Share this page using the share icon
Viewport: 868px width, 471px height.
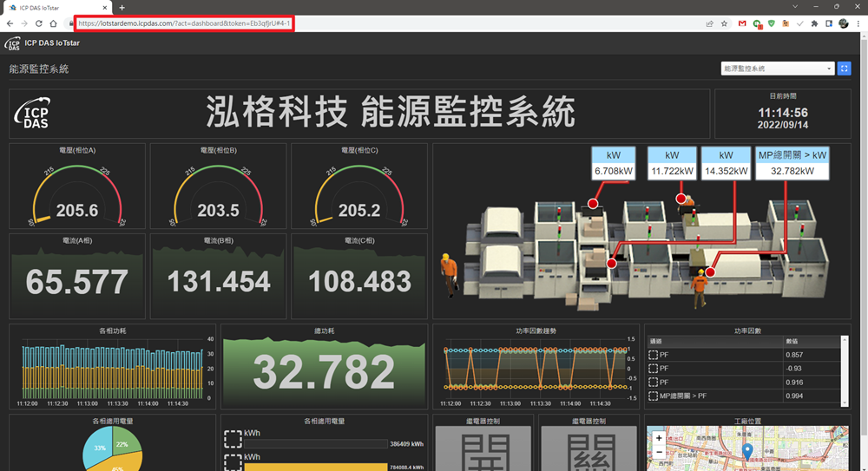click(710, 23)
